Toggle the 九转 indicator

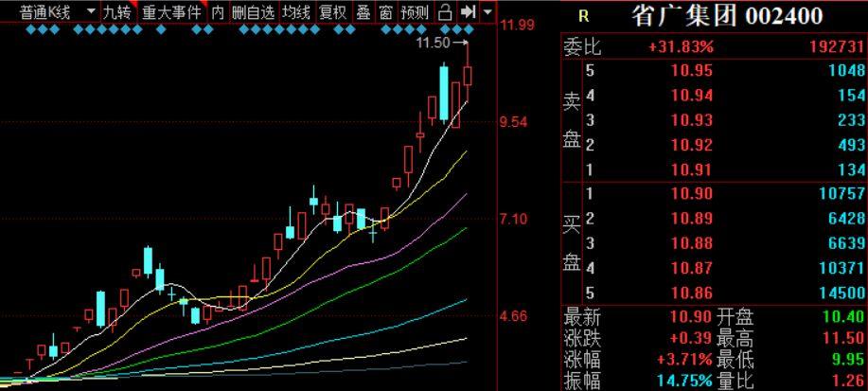pos(118,12)
